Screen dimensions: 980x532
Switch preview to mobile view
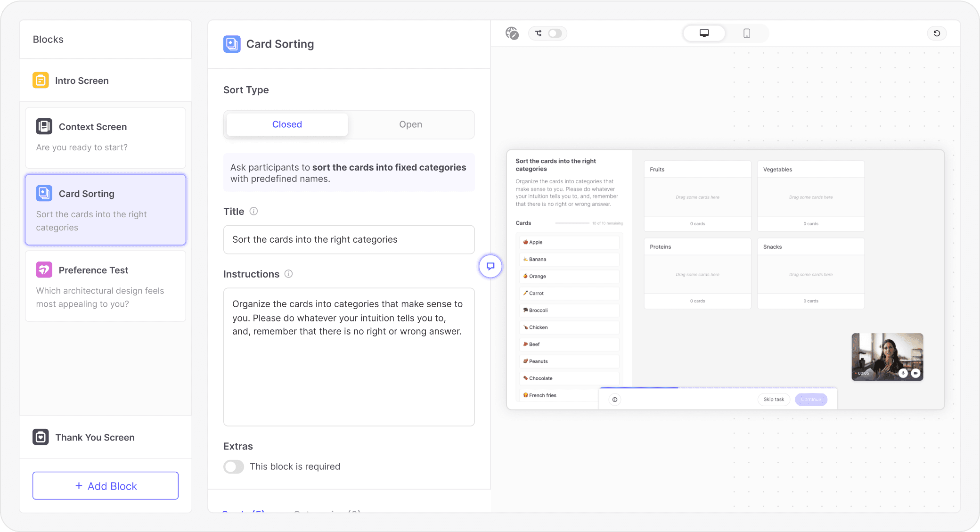746,33
